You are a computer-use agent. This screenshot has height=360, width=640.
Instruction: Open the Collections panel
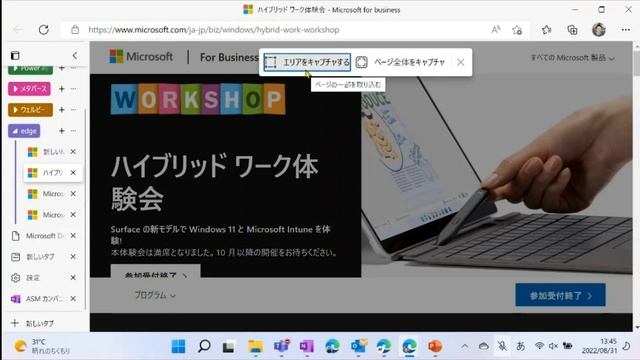pos(572,30)
